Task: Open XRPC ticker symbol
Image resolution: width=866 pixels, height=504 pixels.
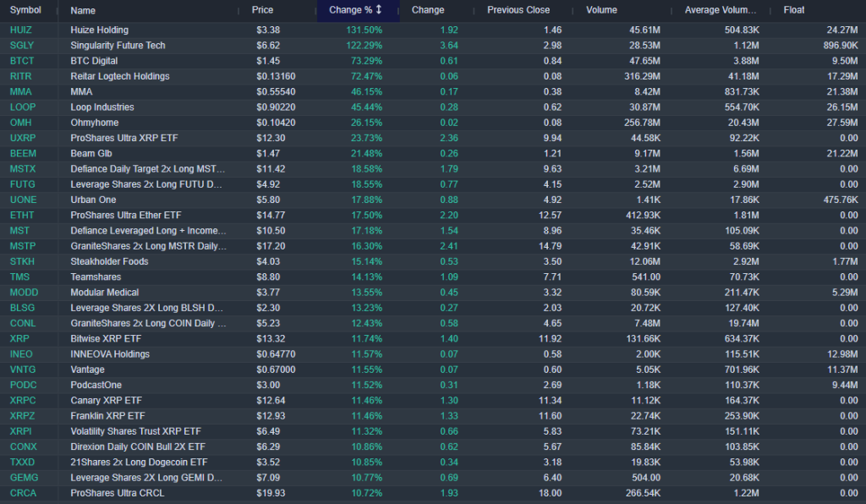Action: 23,401
